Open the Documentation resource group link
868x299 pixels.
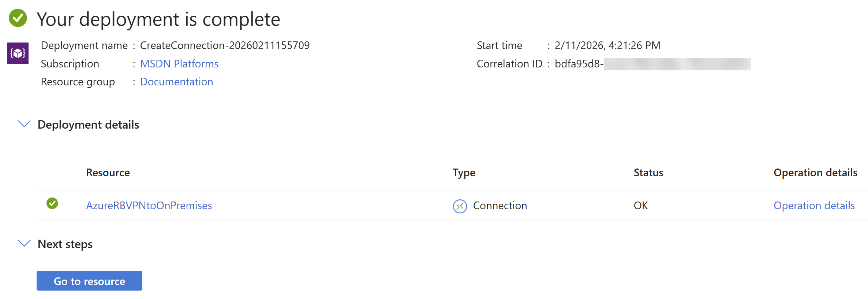pos(176,82)
